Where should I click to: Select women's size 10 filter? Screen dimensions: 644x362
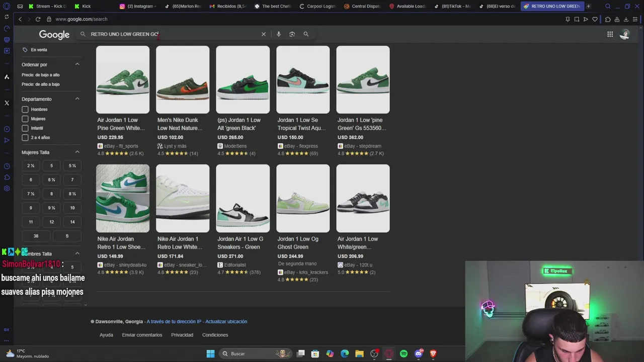(x=72, y=208)
